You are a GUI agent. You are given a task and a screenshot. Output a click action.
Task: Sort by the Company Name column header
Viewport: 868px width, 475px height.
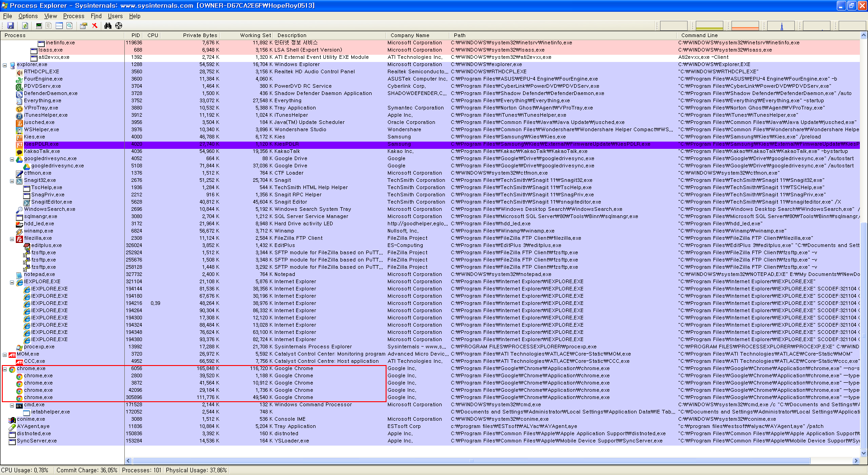[418, 35]
